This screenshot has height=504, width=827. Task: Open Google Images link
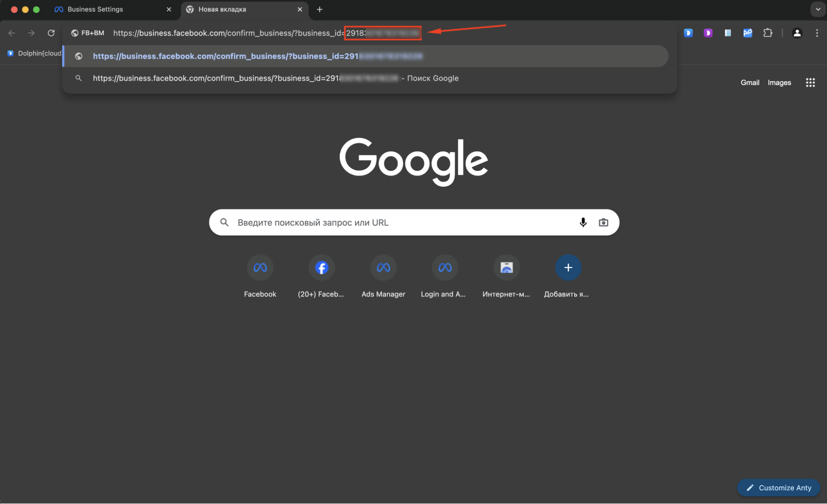779,83
